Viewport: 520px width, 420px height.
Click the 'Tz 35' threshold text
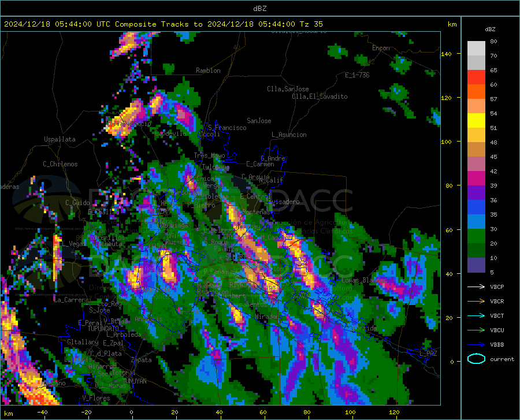click(x=311, y=24)
